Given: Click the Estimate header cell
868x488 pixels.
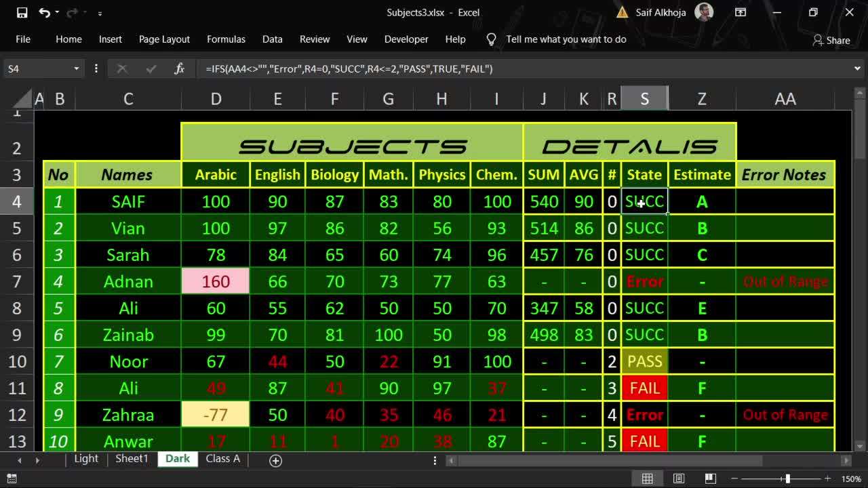Looking at the screenshot, I should [702, 175].
